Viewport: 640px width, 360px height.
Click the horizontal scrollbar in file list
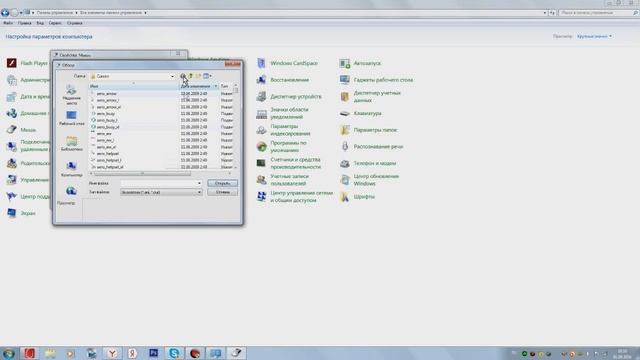(142, 174)
